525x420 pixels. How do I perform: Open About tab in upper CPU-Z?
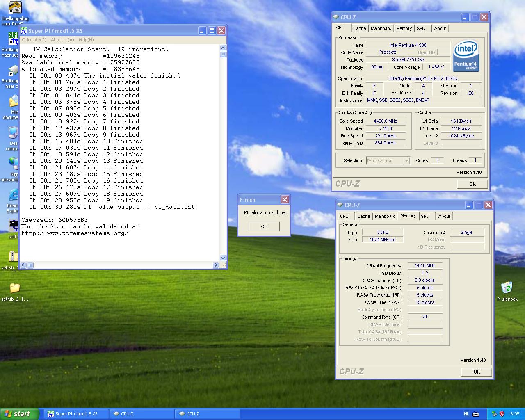[440, 28]
